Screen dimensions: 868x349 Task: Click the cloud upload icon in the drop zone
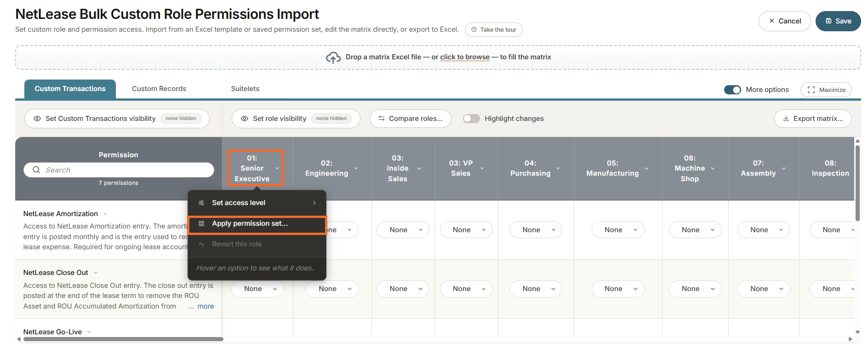(333, 57)
